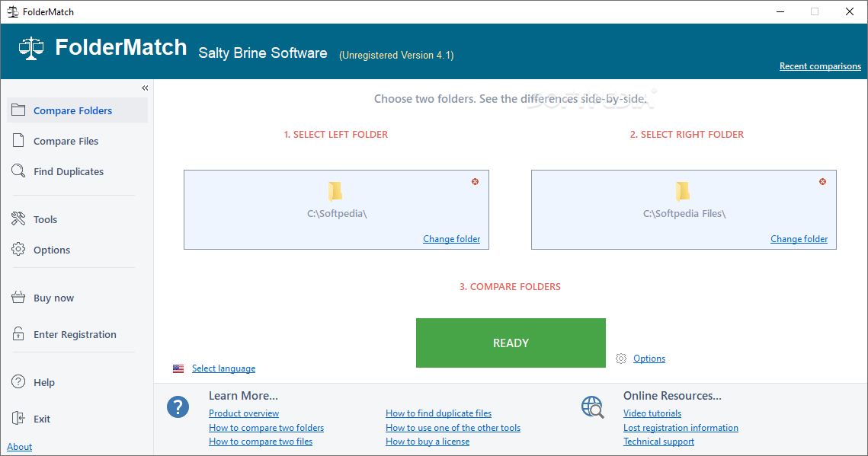Click the gear icon beside Options link

621,359
